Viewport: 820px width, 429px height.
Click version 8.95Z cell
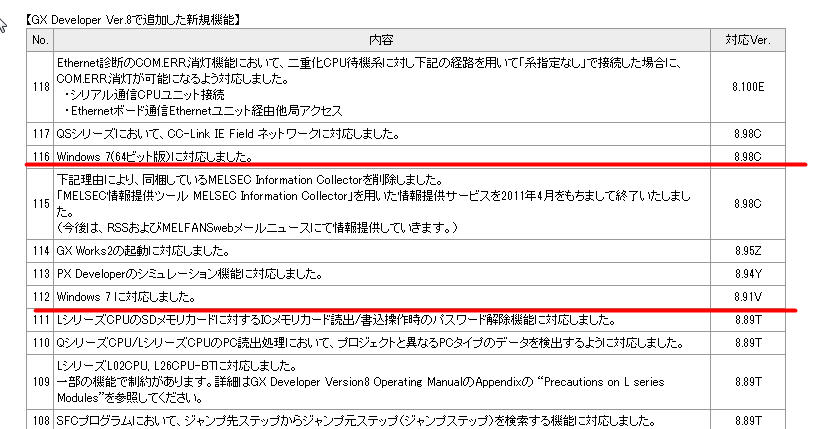(748, 250)
